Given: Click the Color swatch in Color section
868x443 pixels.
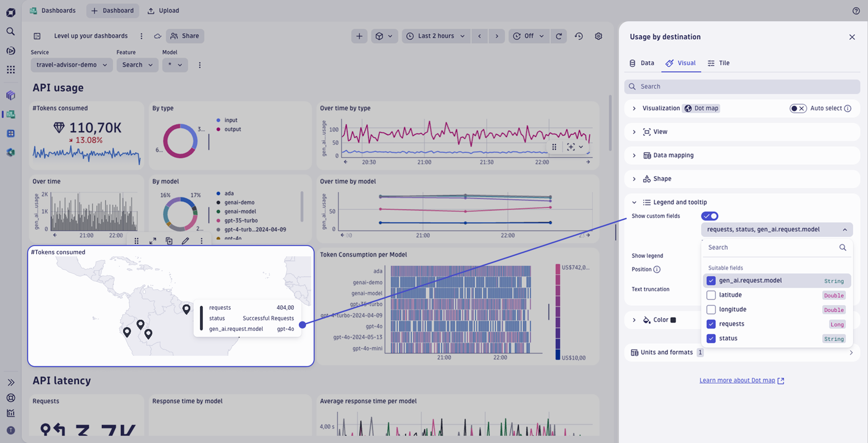Looking at the screenshot, I should pyautogui.click(x=673, y=320).
